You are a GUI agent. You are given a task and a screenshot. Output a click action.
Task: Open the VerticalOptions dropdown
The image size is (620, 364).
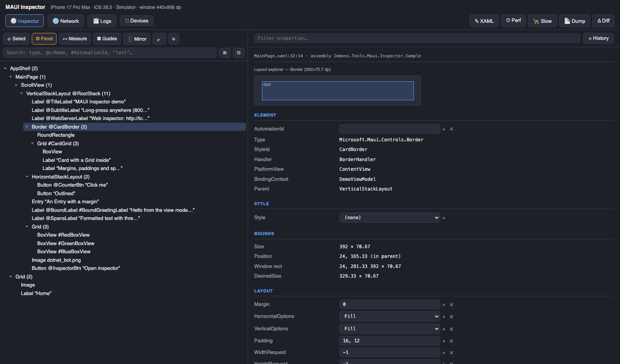coord(390,329)
